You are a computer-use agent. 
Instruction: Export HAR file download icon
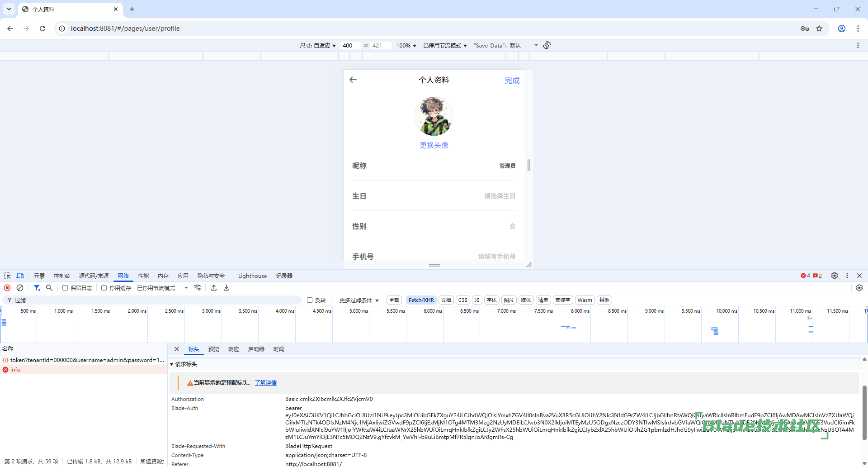click(x=226, y=288)
